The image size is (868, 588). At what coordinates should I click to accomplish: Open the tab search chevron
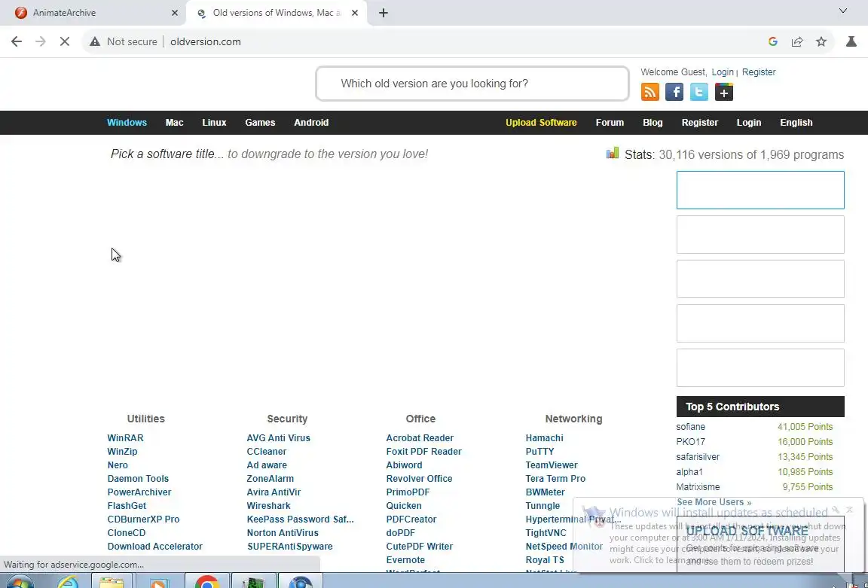[842, 11]
